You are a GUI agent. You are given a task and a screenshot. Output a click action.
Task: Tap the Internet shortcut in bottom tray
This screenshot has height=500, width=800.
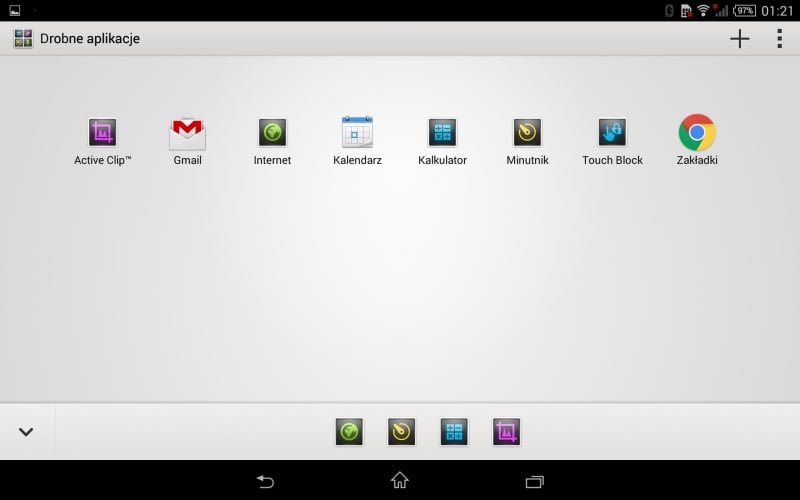349,432
